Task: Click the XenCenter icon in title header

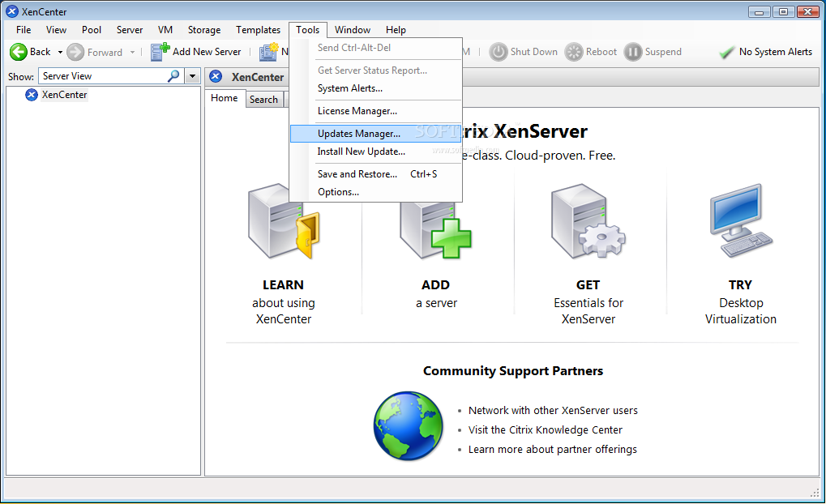Action: click(x=216, y=77)
